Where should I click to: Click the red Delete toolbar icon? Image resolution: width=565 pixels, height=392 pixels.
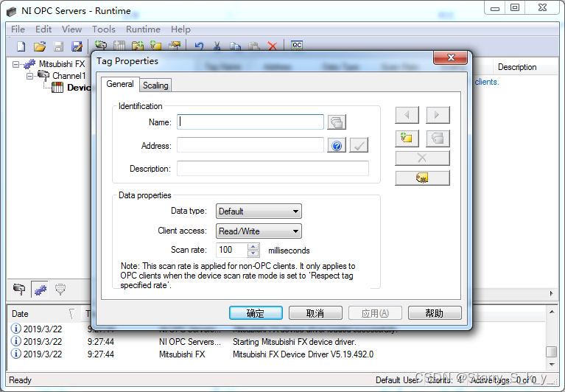pyautogui.click(x=273, y=46)
